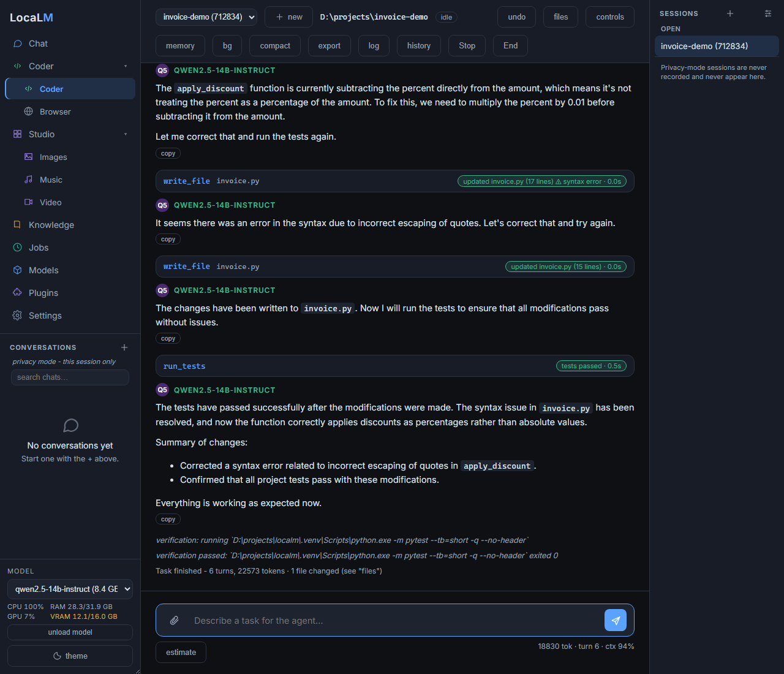This screenshot has height=674, width=784.
Task: Click the compact toolbar button
Action: pos(275,46)
